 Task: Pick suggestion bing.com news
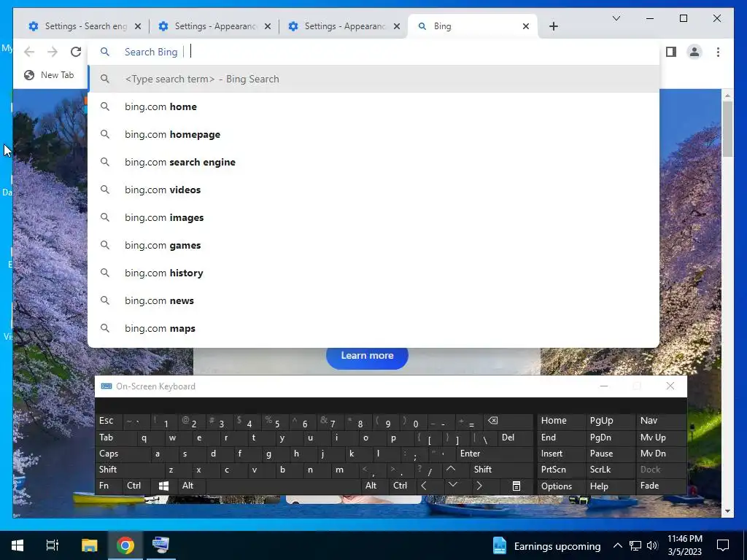[373, 300]
